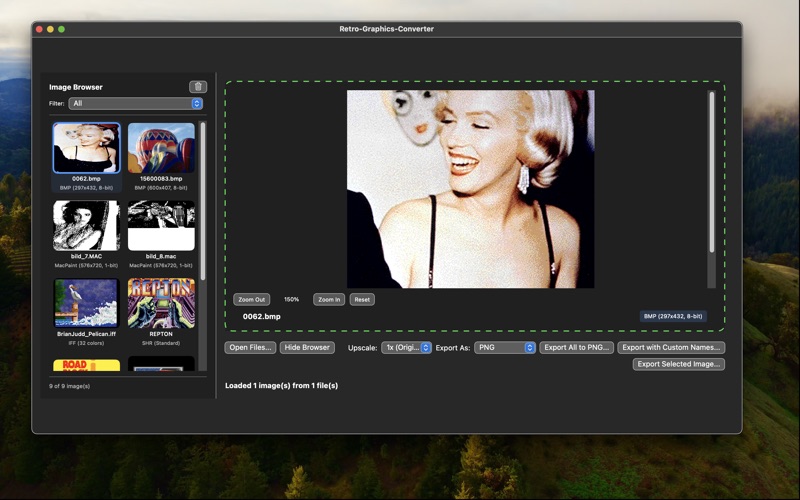
Task: Click Export with Custom Names...
Action: (x=671, y=347)
